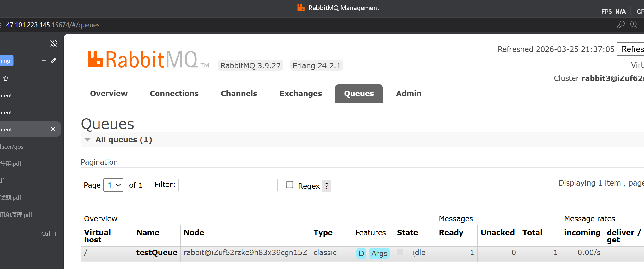Sort by Type column header
The width and height of the screenshot is (644, 269).
click(x=323, y=233)
